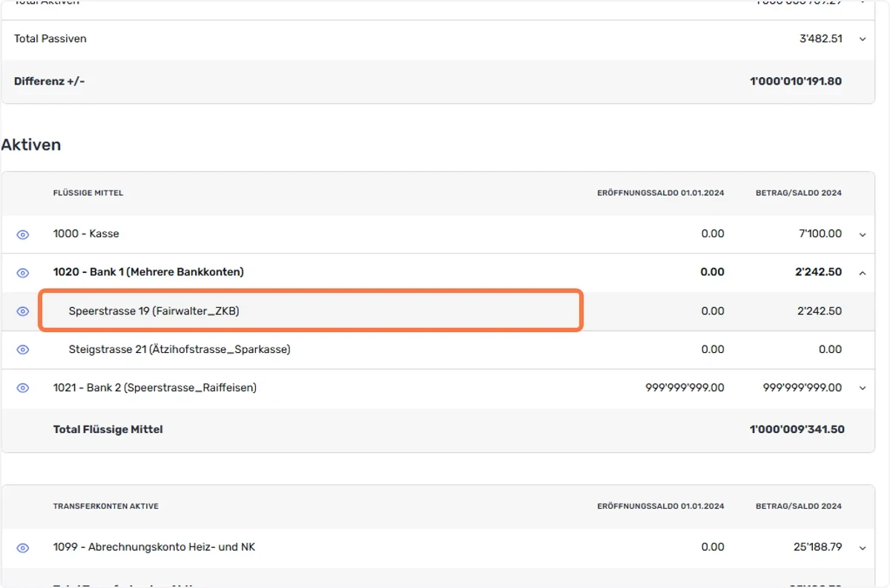Image resolution: width=890 pixels, height=588 pixels.
Task: Expand the 1099 Abrechnungskonto chevron
Action: tap(863, 549)
